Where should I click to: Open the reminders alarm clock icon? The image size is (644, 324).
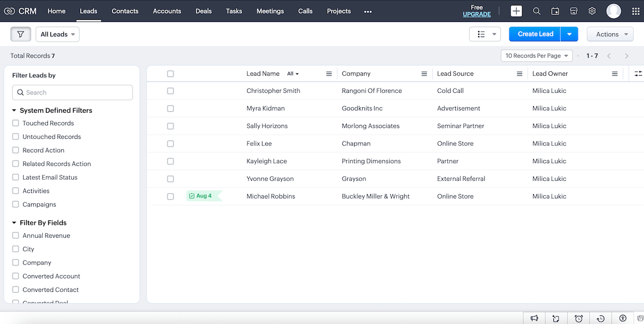579,318
